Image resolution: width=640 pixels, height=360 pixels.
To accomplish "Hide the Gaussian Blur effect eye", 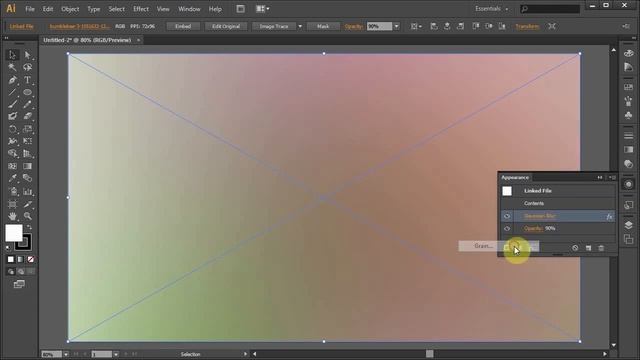I will point(507,216).
